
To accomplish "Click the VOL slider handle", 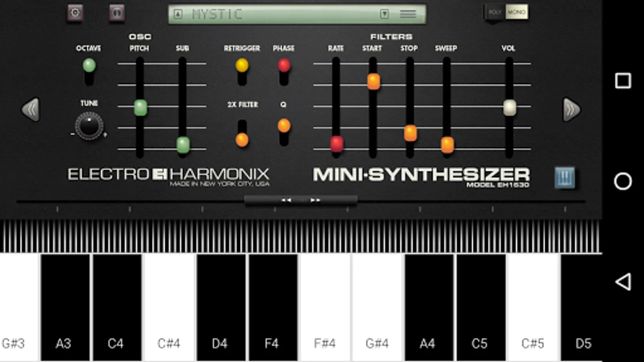I will coord(510,108).
